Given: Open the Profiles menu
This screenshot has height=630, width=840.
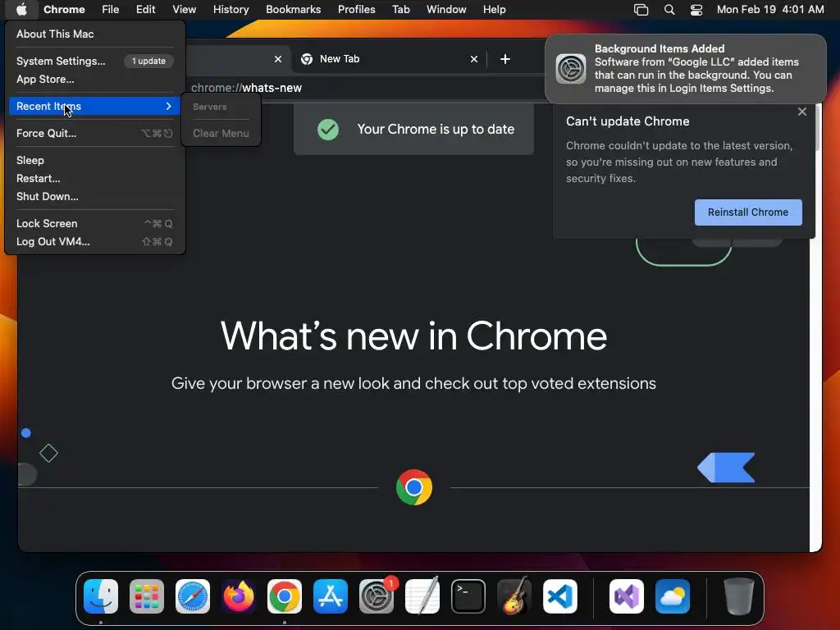Looking at the screenshot, I should point(356,9).
